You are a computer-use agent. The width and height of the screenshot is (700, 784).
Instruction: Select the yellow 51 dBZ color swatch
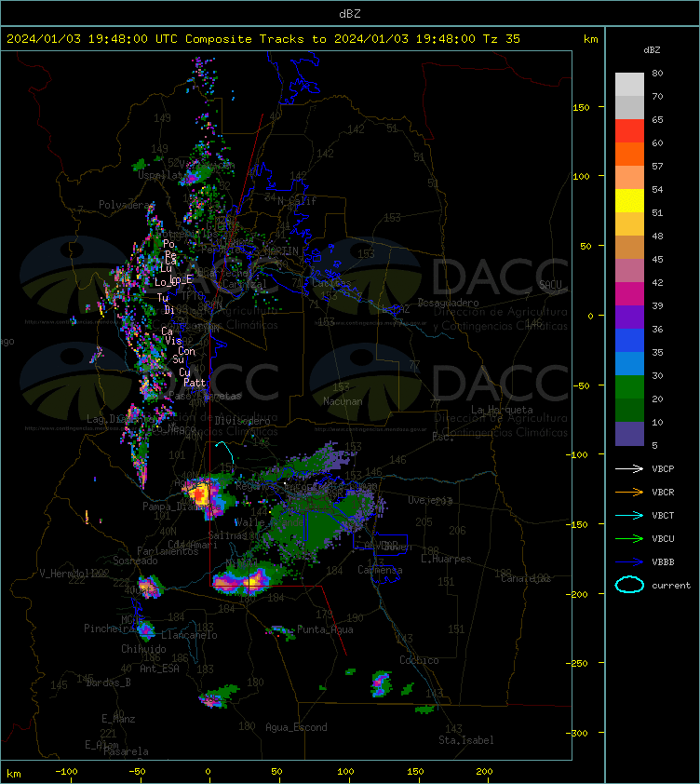point(629,201)
